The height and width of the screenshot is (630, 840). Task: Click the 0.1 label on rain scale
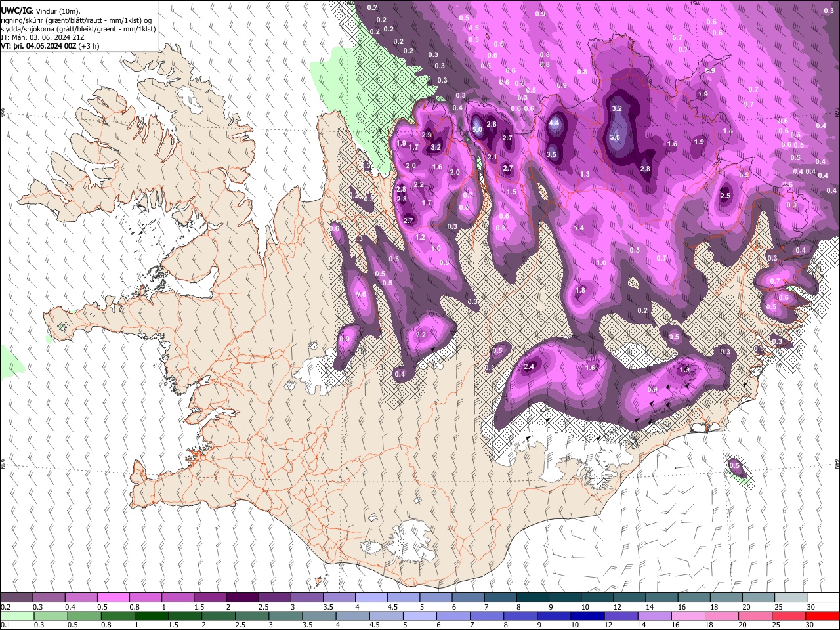coord(6,625)
